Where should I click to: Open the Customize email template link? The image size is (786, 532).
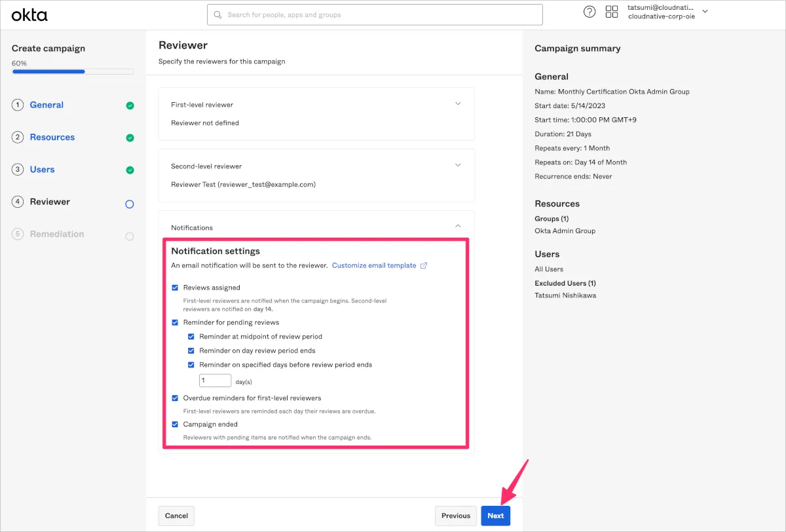pyautogui.click(x=374, y=265)
